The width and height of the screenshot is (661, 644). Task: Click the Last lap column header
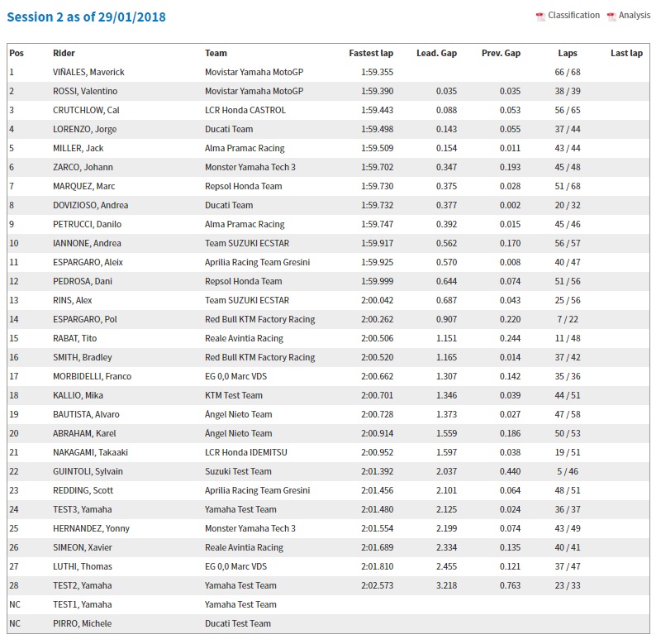coord(627,53)
